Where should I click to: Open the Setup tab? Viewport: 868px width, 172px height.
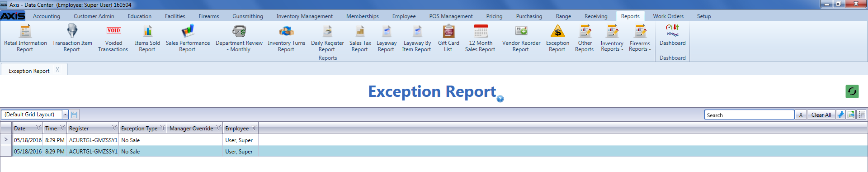[704, 16]
